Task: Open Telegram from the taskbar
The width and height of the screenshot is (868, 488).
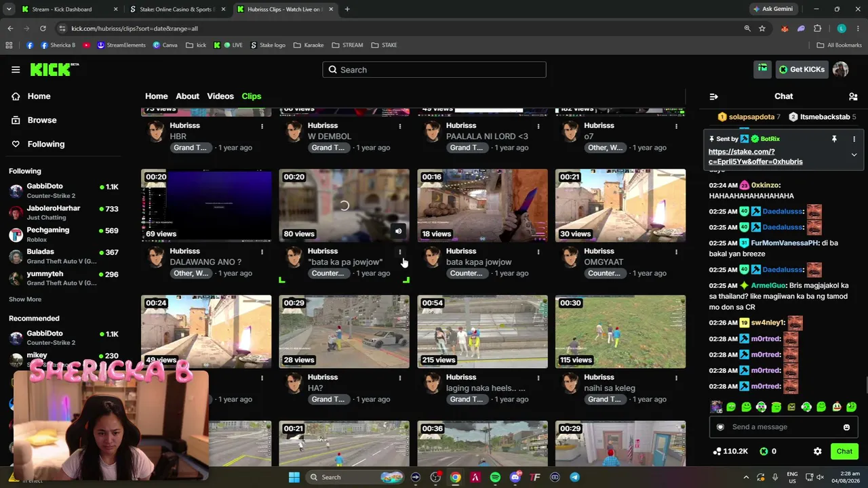Action: pos(574,477)
